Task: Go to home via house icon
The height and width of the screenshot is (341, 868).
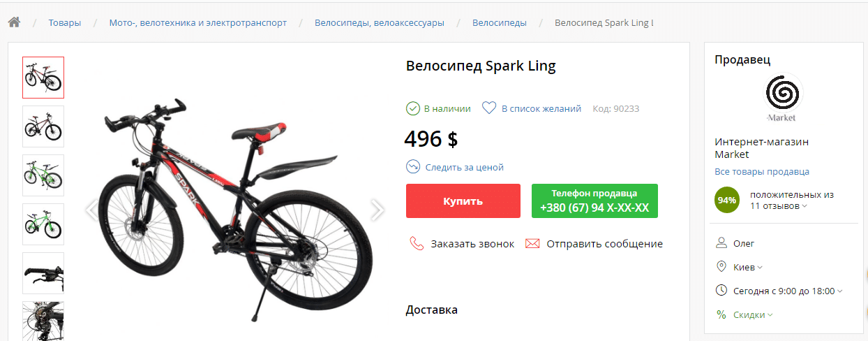Action: [14, 22]
